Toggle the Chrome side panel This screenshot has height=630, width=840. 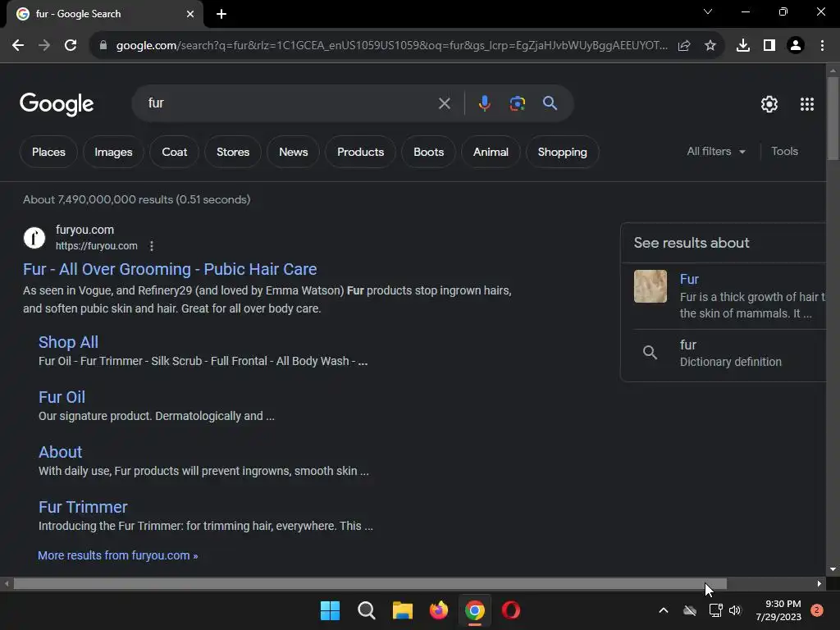(x=769, y=46)
